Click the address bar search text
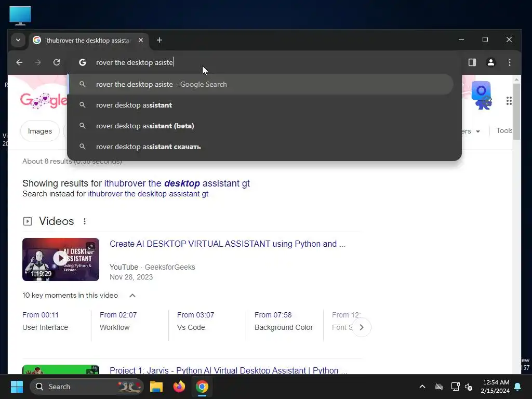The image size is (532, 399). [x=135, y=62]
